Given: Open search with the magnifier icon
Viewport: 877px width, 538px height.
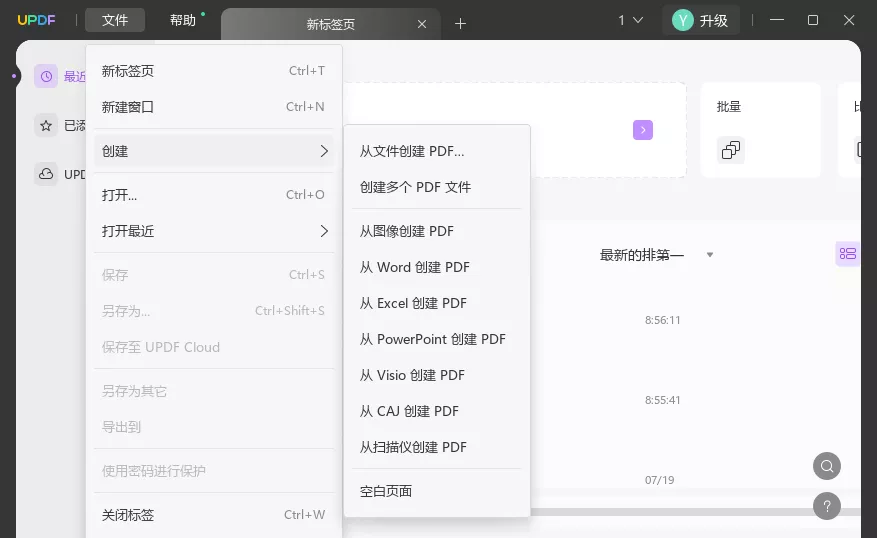Looking at the screenshot, I should tap(826, 466).
